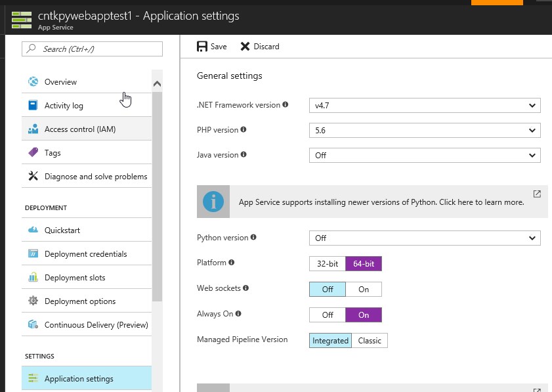Viewport: 552px width, 392px height.
Task: Click info icon beside Web sockets
Action: (x=245, y=288)
